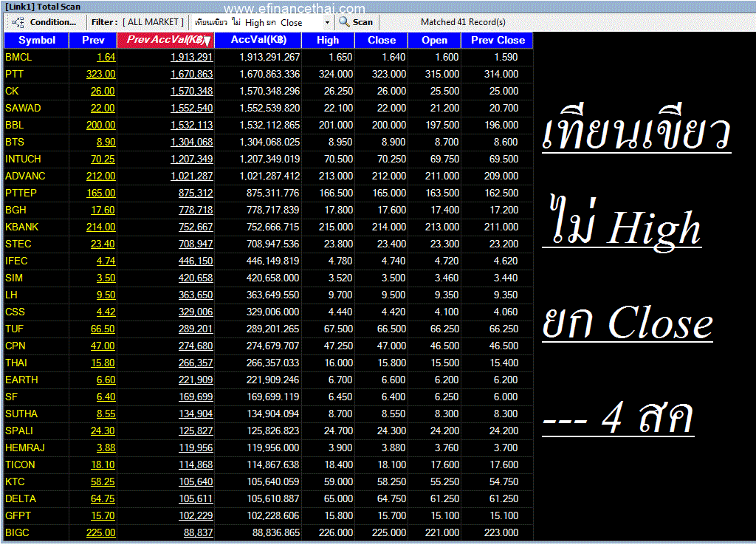
Task: Click AccVal cell 1,670,863.336
Action: pos(269,74)
